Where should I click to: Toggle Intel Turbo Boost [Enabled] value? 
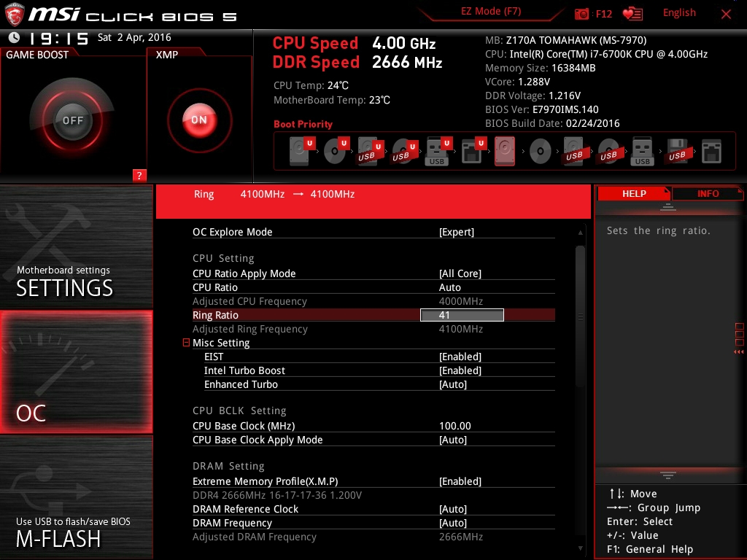click(460, 370)
